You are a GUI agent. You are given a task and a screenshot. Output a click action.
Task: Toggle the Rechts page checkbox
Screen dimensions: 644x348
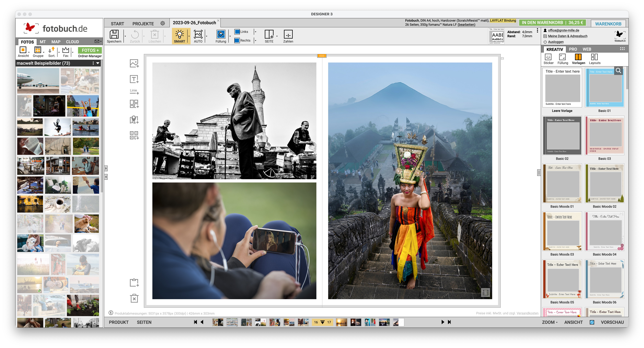point(237,40)
